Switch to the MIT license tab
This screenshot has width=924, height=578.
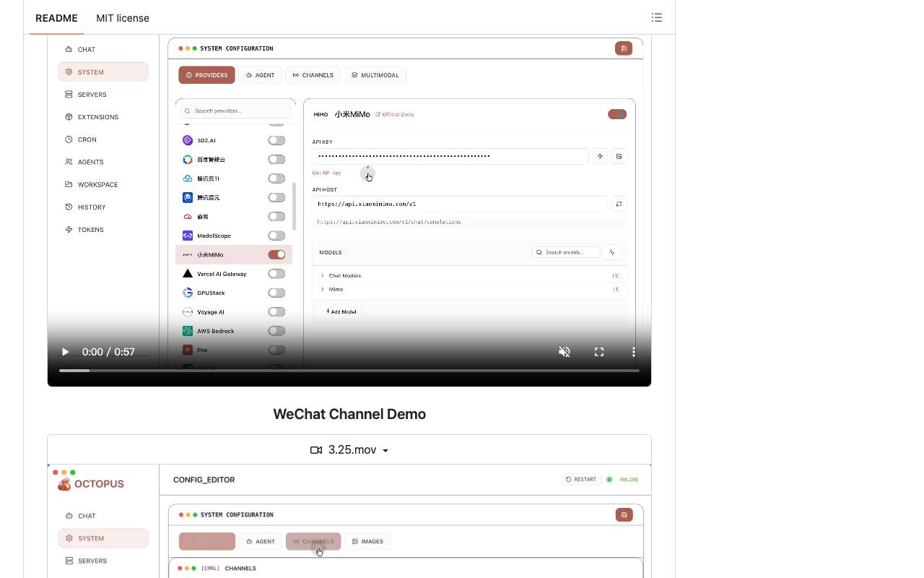pos(123,18)
